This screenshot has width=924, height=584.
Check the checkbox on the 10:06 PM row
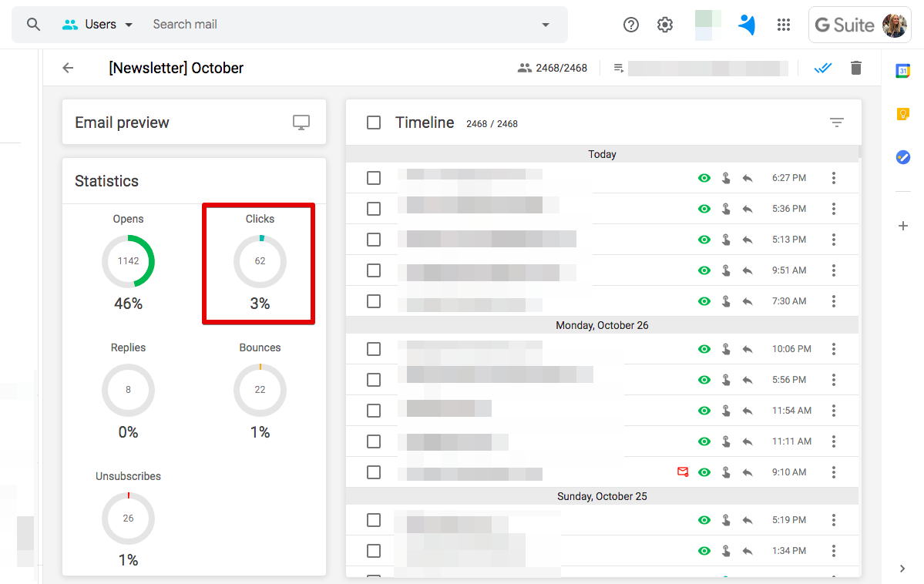tap(374, 348)
